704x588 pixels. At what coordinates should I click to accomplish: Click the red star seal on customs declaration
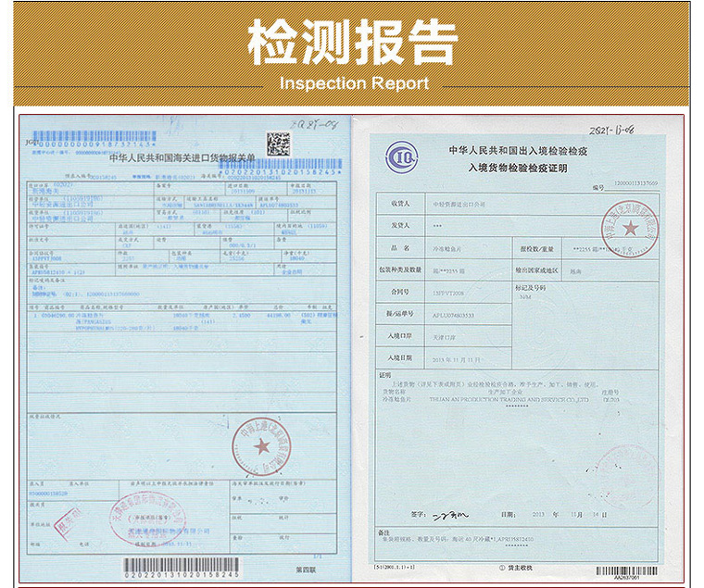click(x=262, y=446)
